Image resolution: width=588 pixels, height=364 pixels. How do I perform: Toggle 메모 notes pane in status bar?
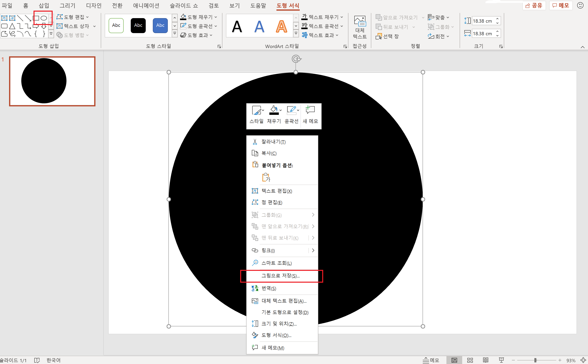(x=431, y=360)
